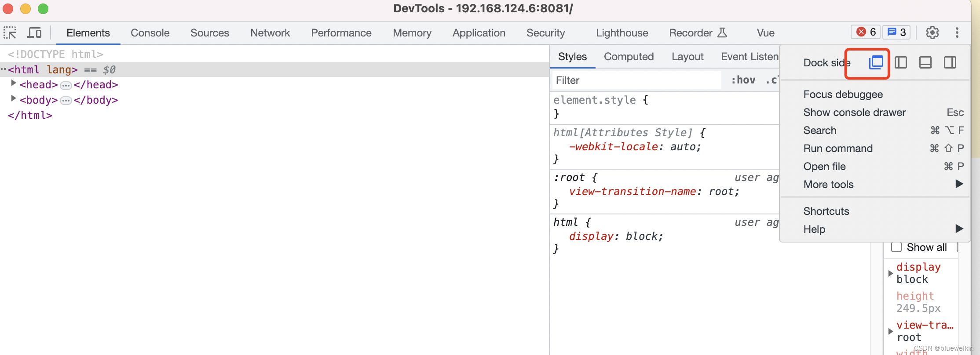980x355 pixels.
Task: Select the Styles sidebar tab
Action: point(572,57)
